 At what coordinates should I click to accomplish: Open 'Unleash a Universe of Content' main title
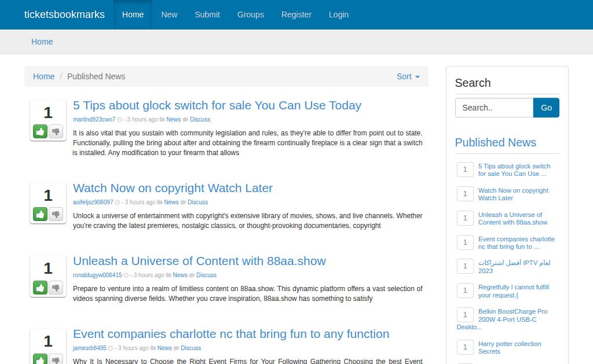[x=199, y=261]
